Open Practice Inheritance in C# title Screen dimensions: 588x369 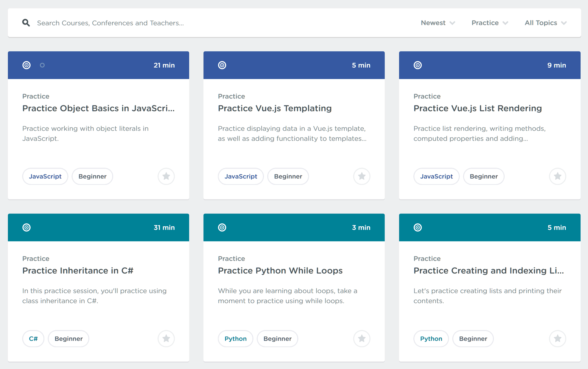[x=78, y=271]
